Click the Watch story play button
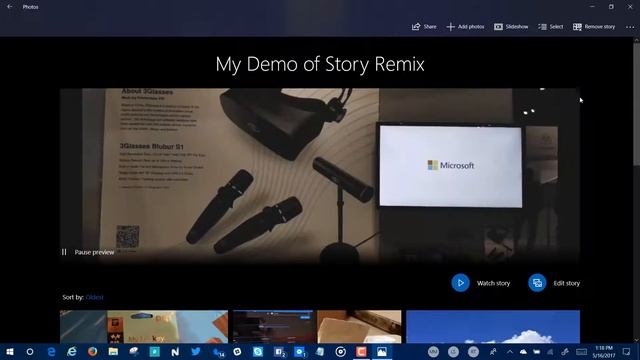Viewport: 640px width, 360px height. (460, 283)
